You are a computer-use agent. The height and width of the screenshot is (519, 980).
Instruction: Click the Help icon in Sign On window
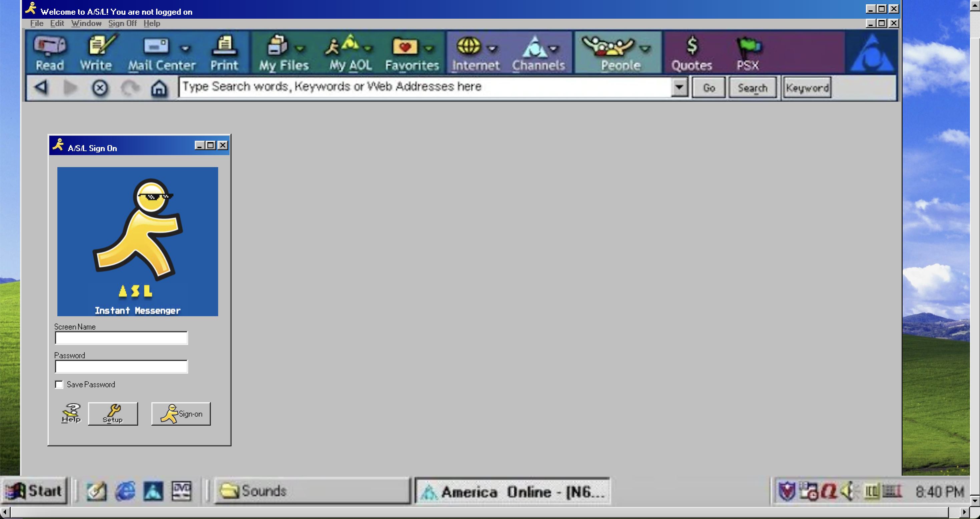(x=71, y=414)
